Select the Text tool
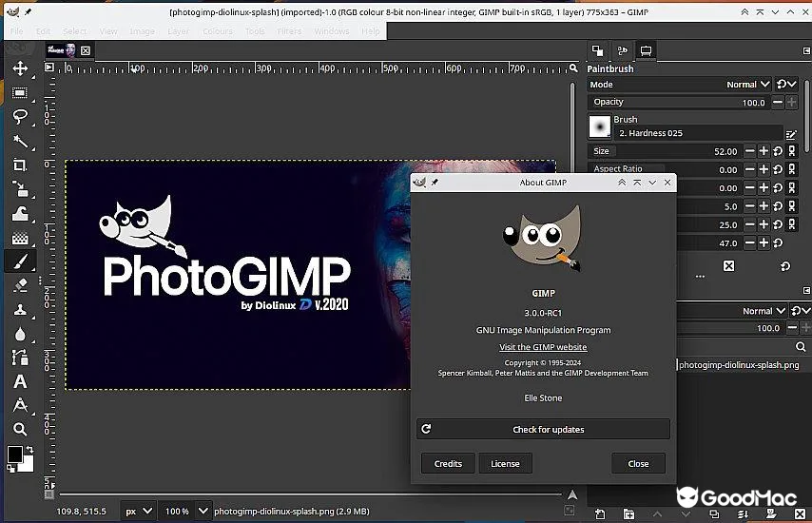The height and width of the screenshot is (523, 812). pyautogui.click(x=20, y=381)
